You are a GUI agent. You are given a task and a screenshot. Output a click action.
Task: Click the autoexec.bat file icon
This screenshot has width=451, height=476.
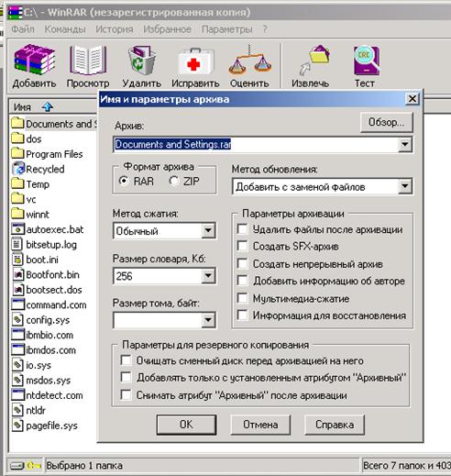coord(17,228)
